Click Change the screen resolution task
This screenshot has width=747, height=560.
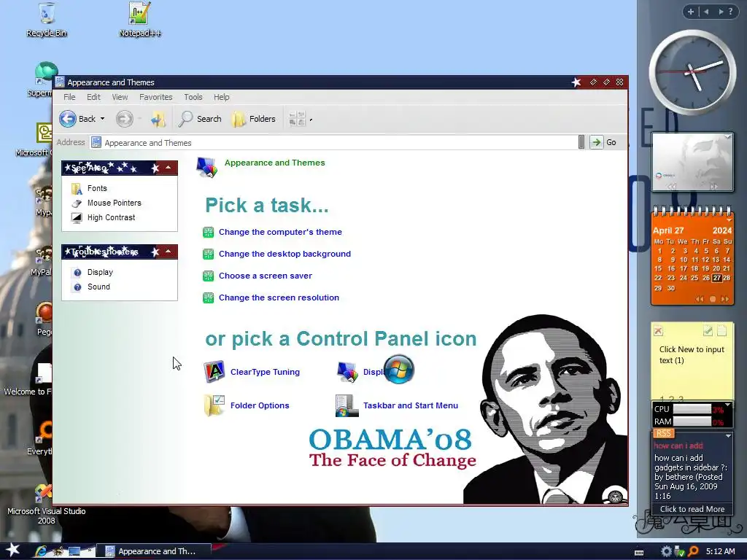coord(279,297)
